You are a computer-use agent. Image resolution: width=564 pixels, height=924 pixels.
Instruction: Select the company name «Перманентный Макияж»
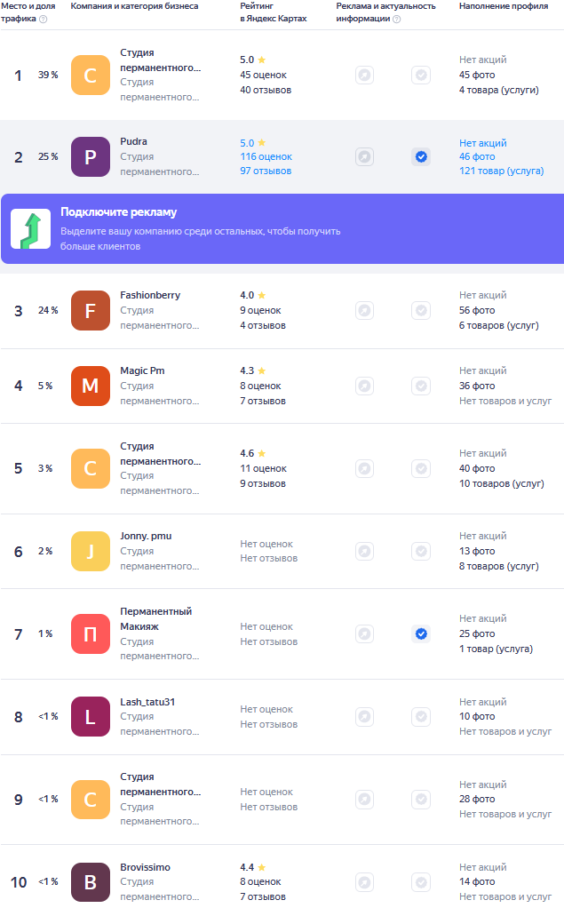[x=155, y=618]
